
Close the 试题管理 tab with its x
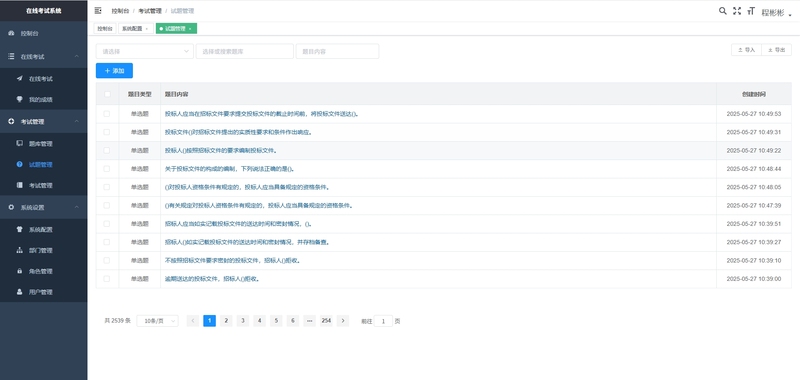[x=190, y=29]
